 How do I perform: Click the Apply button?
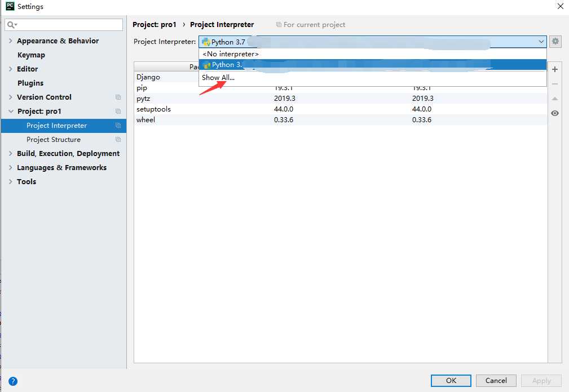click(x=541, y=380)
